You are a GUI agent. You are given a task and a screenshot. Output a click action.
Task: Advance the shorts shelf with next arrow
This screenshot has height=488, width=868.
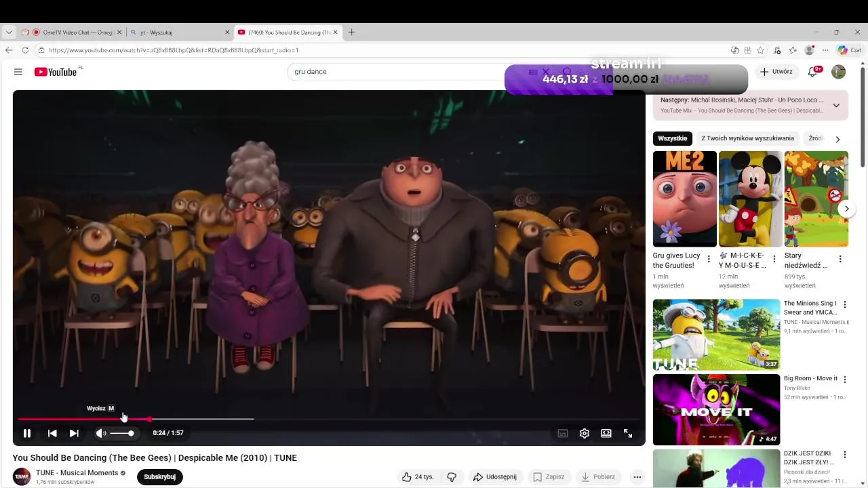(x=846, y=209)
